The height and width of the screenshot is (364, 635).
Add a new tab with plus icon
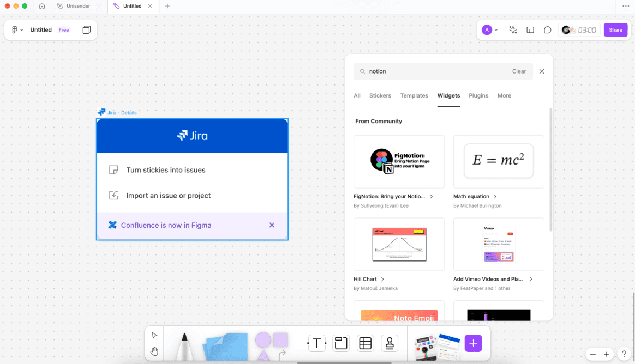tap(167, 6)
